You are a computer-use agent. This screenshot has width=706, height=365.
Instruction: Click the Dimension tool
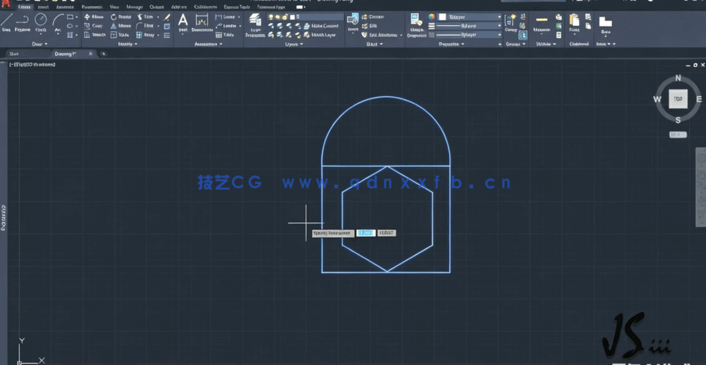click(x=202, y=23)
